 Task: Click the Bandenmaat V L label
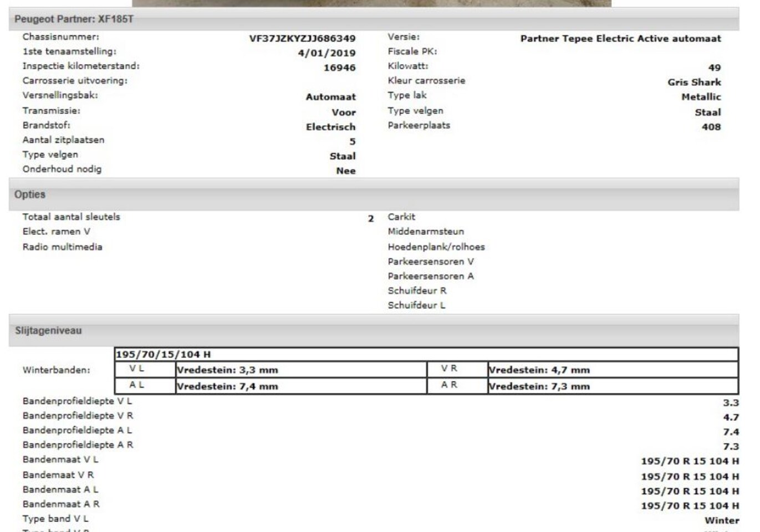[60, 460]
